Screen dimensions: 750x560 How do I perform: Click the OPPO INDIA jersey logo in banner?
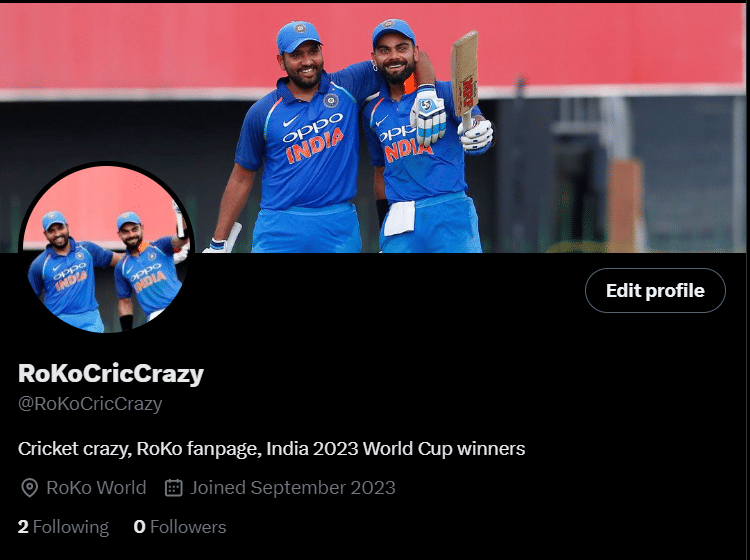(313, 136)
